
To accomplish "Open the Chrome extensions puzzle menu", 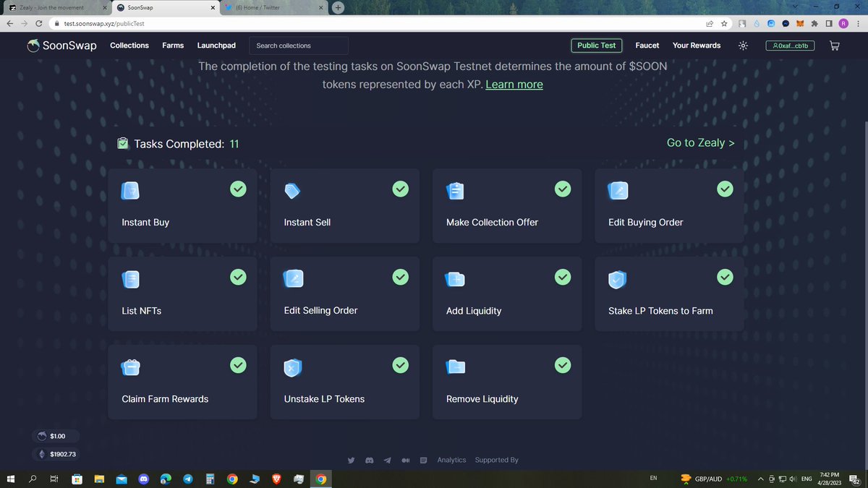I will coord(814,23).
